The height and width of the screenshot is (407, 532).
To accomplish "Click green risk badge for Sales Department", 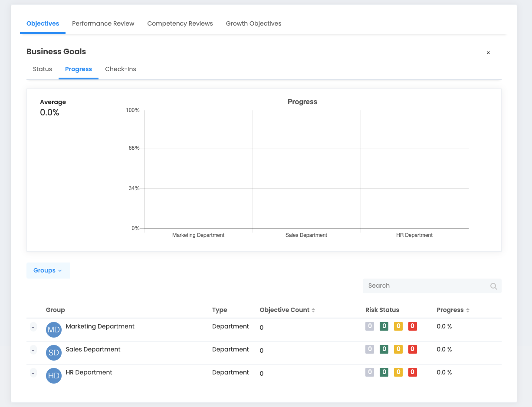I will tap(384, 349).
